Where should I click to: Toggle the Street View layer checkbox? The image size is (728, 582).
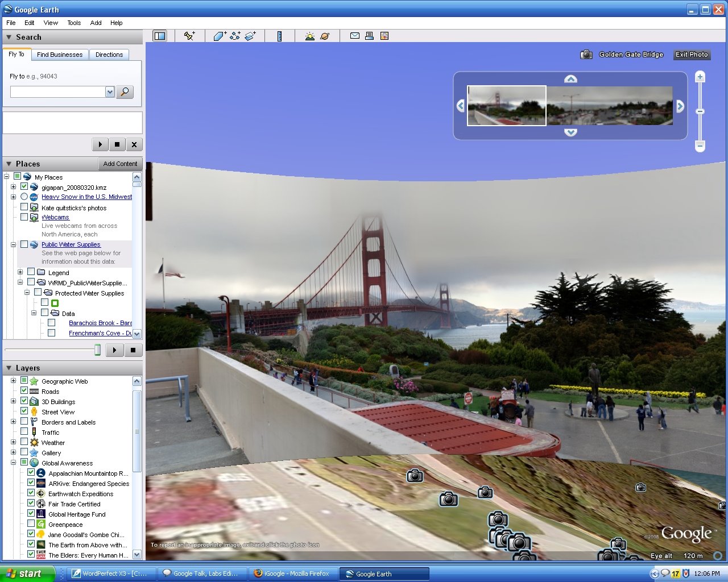click(x=24, y=411)
